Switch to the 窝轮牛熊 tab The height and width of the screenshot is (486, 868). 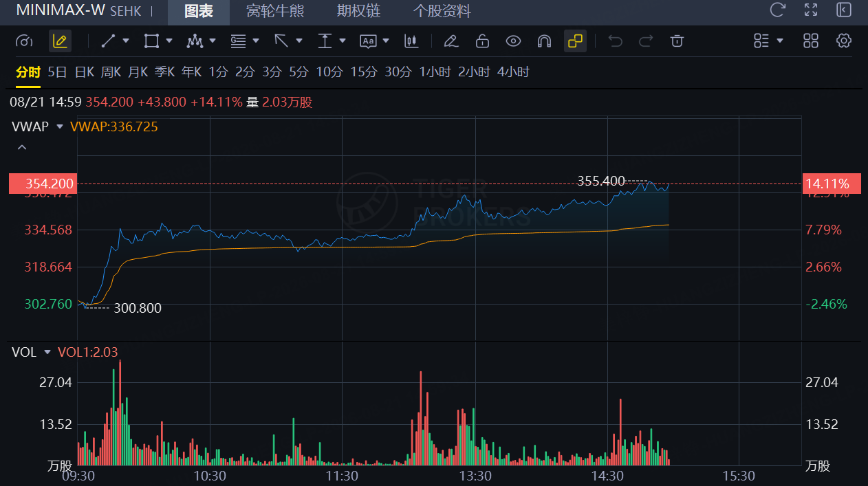point(275,11)
